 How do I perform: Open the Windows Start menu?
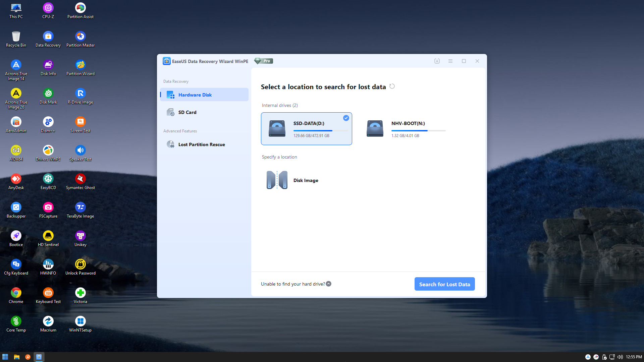pos(5,357)
